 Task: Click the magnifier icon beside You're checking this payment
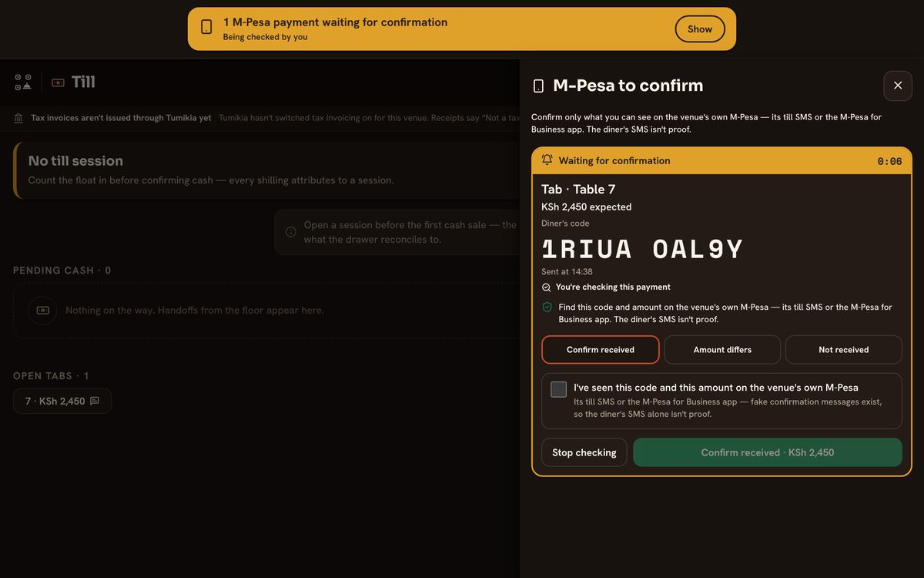tap(547, 287)
